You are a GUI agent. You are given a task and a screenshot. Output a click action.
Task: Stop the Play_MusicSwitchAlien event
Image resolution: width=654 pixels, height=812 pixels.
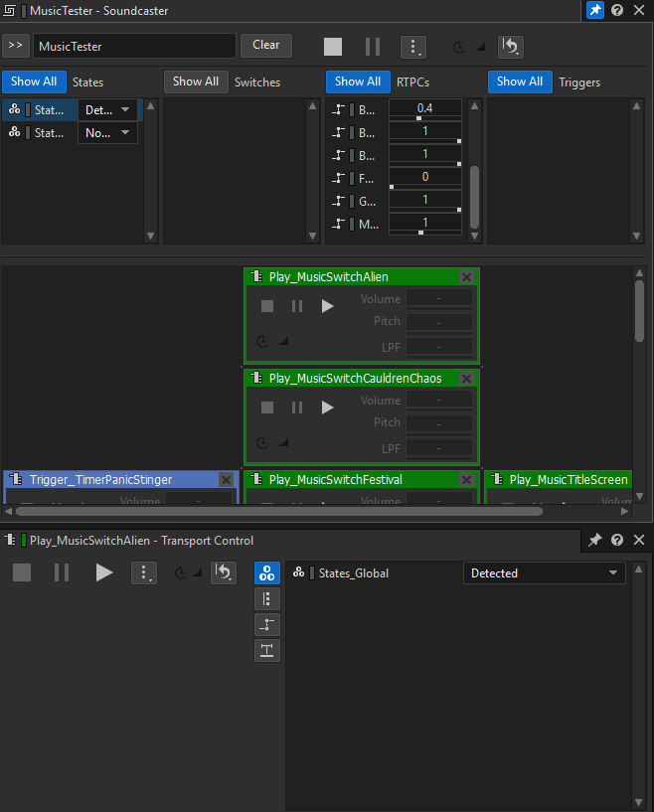pos(267,306)
